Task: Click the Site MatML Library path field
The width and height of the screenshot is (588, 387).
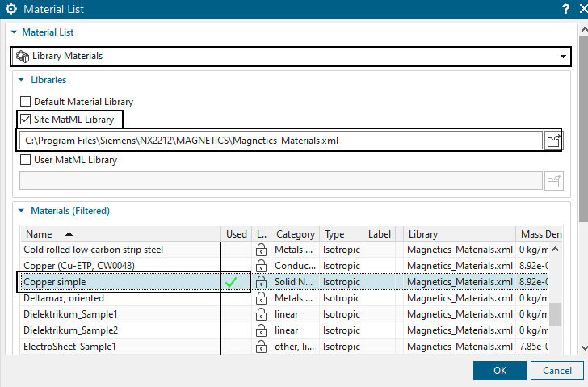Action: [279, 141]
